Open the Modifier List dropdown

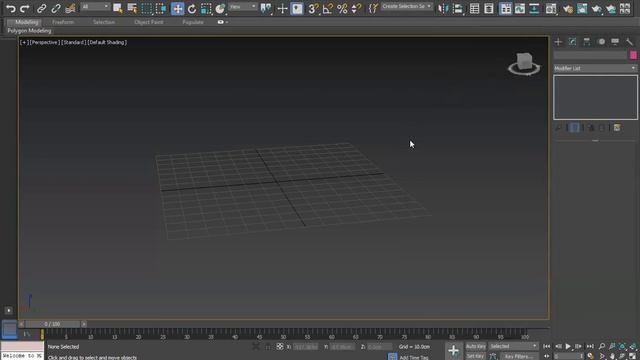tap(595, 68)
